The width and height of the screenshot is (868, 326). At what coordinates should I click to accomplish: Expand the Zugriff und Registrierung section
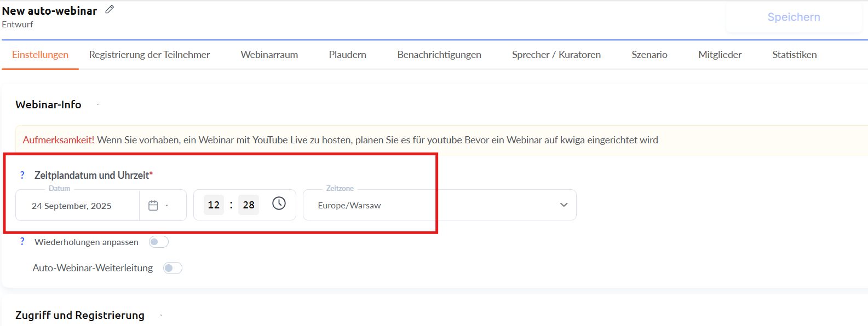point(161,315)
